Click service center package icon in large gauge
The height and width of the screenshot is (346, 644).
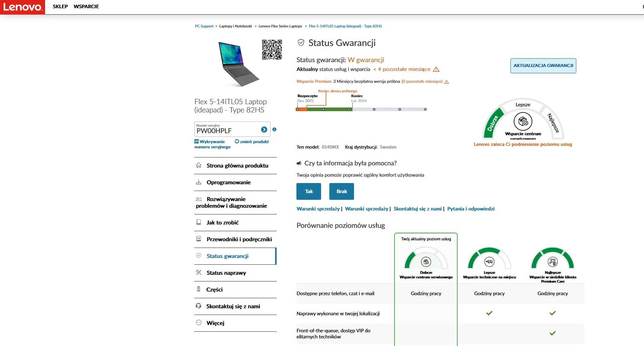(523, 121)
